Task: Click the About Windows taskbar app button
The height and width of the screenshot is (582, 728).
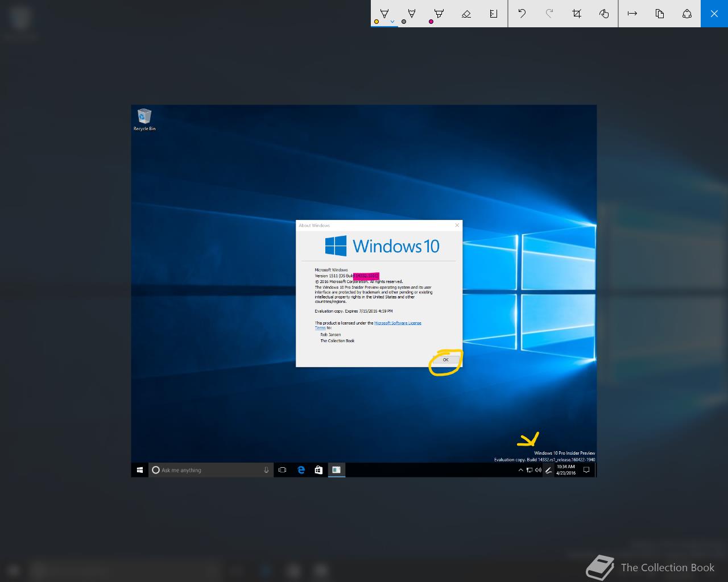Action: click(337, 470)
